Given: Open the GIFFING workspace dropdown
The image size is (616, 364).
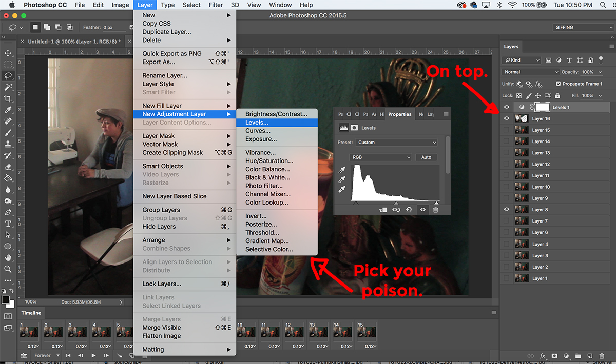Looking at the screenshot, I should 582,27.
